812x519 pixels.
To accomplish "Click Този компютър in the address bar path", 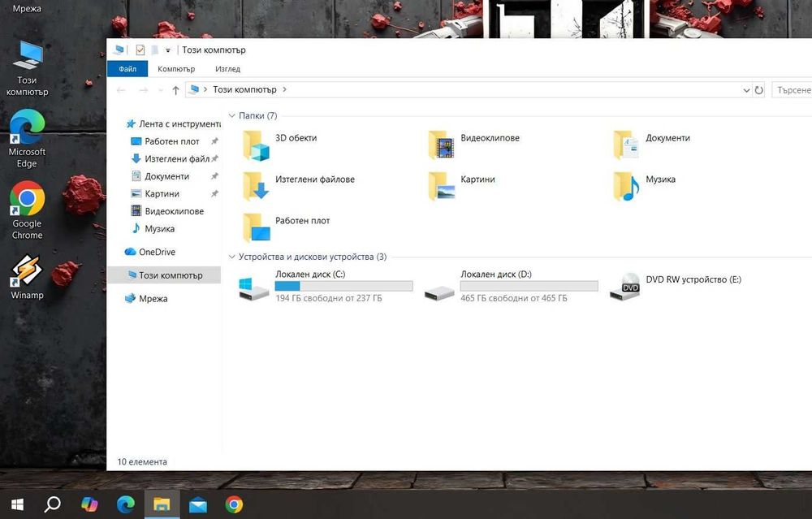I will point(244,89).
